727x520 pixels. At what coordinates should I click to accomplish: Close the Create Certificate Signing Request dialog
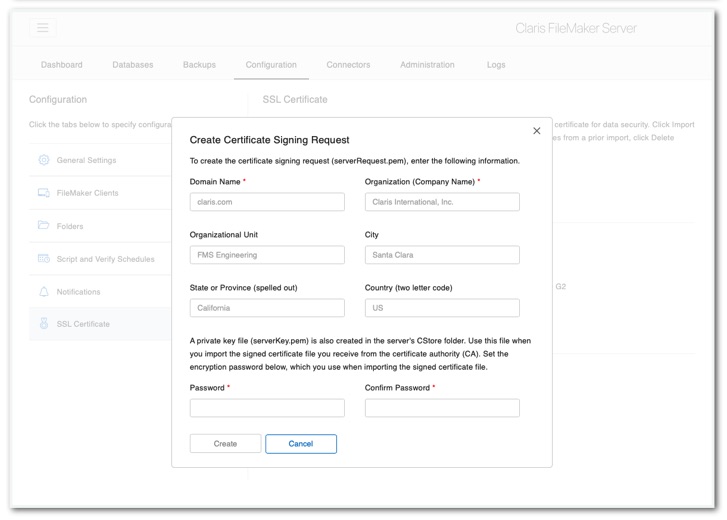point(536,131)
